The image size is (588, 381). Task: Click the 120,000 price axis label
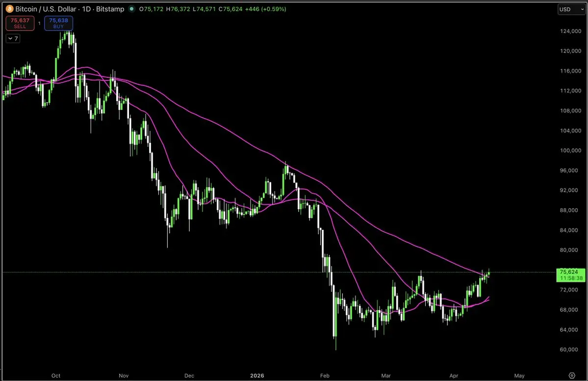[x=570, y=51]
